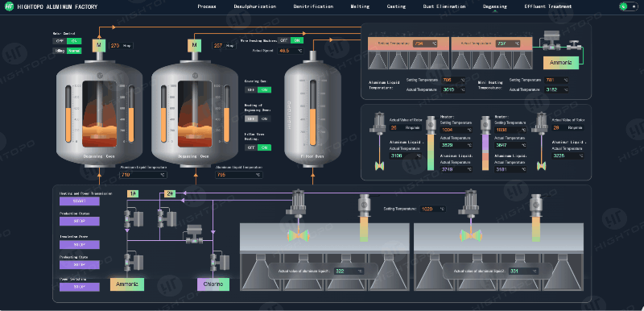Click STOP under Power Switching
Viewport: 644px width, 311px height.
point(79,287)
